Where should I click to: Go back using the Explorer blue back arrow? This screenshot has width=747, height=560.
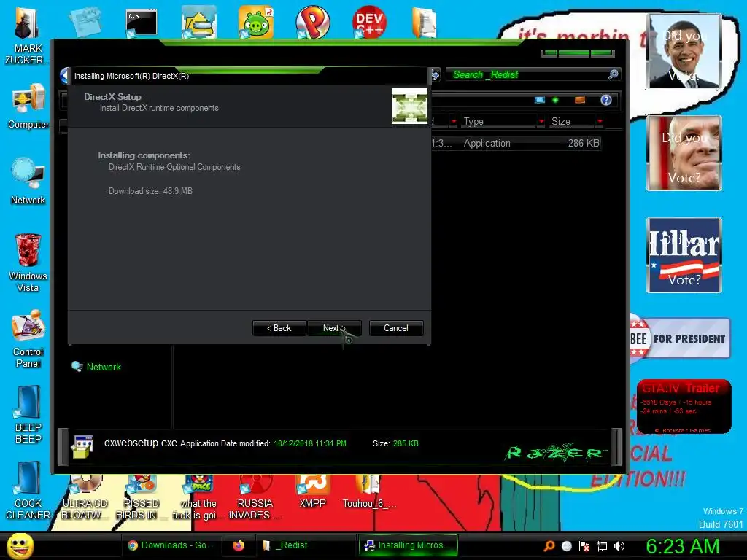tap(65, 75)
